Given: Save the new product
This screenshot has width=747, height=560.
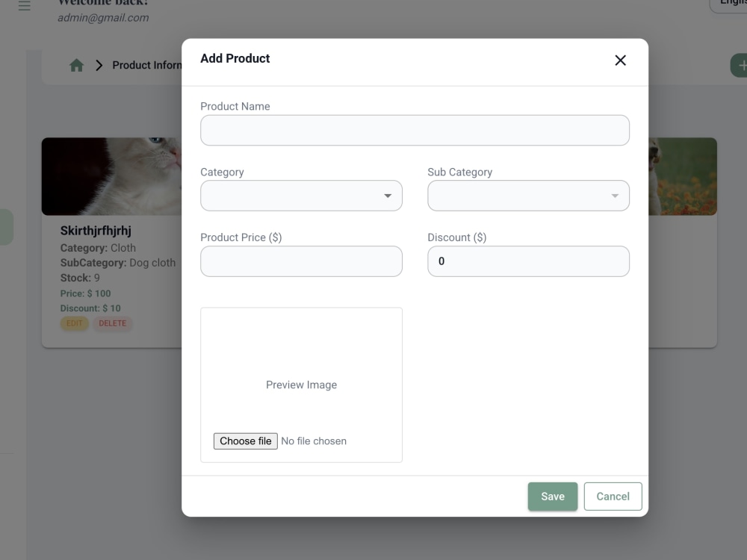Looking at the screenshot, I should [x=552, y=497].
